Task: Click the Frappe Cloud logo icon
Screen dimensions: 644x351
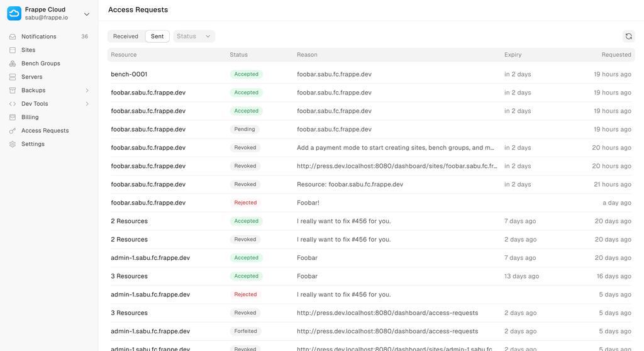Action: tap(14, 13)
